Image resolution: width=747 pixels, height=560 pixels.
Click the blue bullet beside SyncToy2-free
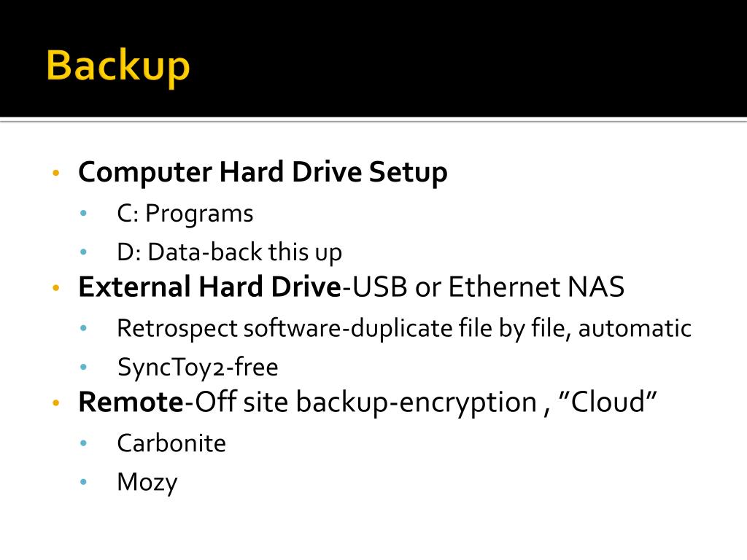[x=84, y=367]
